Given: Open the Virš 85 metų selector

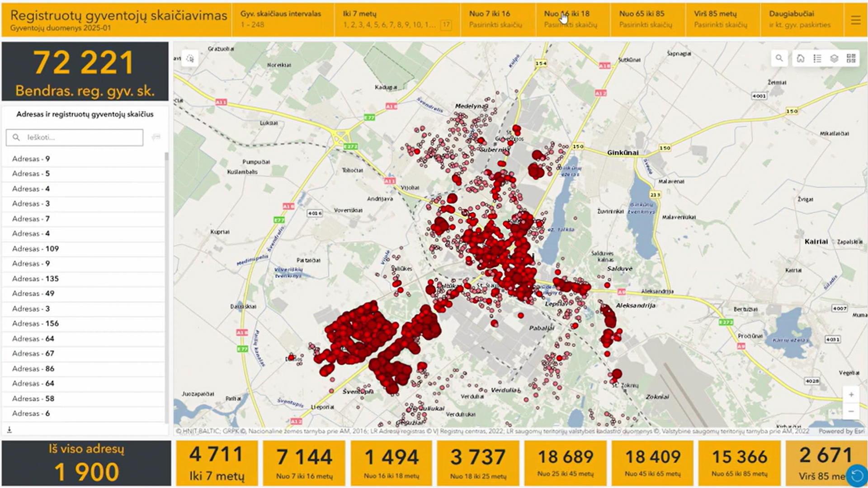Looking at the screenshot, I should pyautogui.click(x=722, y=19).
